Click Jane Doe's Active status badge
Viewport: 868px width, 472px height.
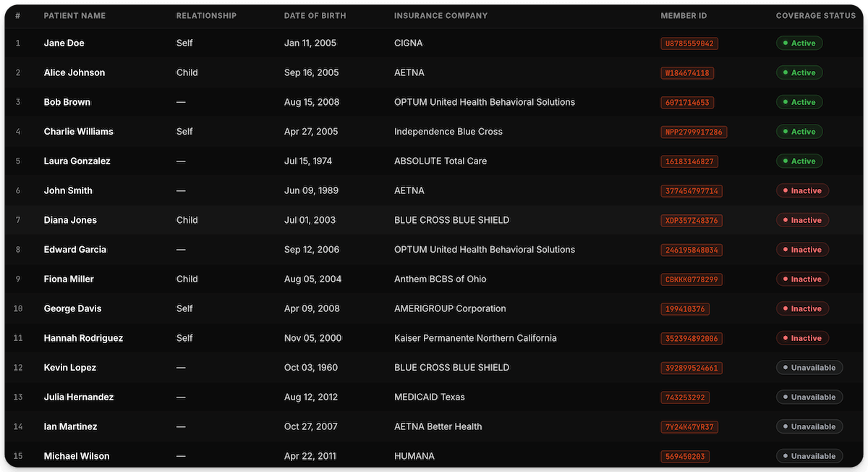[x=799, y=43]
